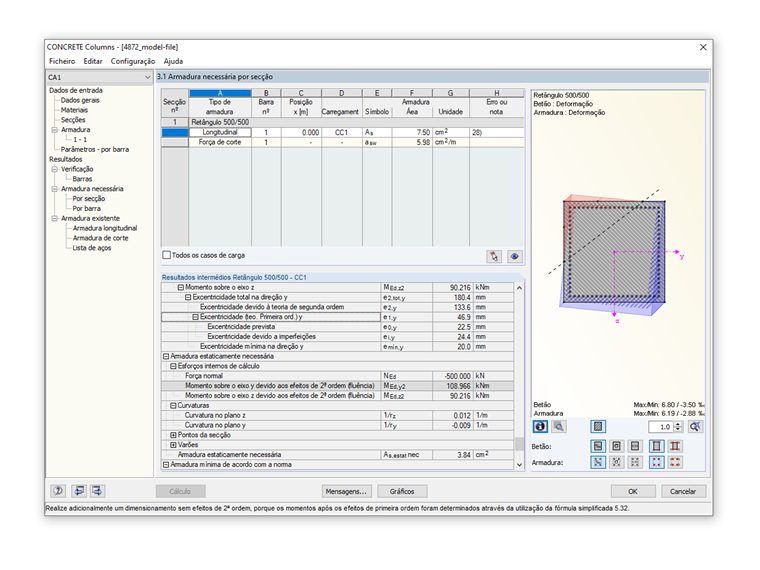Click the grey magnifier icon beside the info button

click(x=559, y=427)
